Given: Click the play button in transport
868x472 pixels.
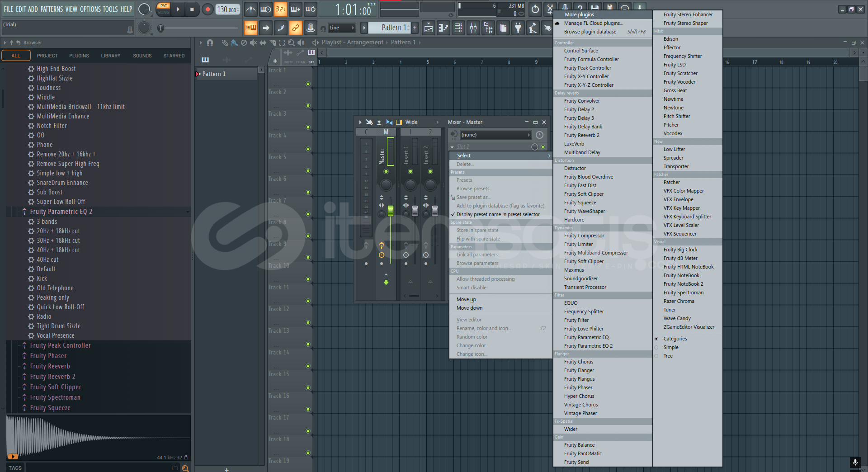Looking at the screenshot, I should (x=178, y=9).
